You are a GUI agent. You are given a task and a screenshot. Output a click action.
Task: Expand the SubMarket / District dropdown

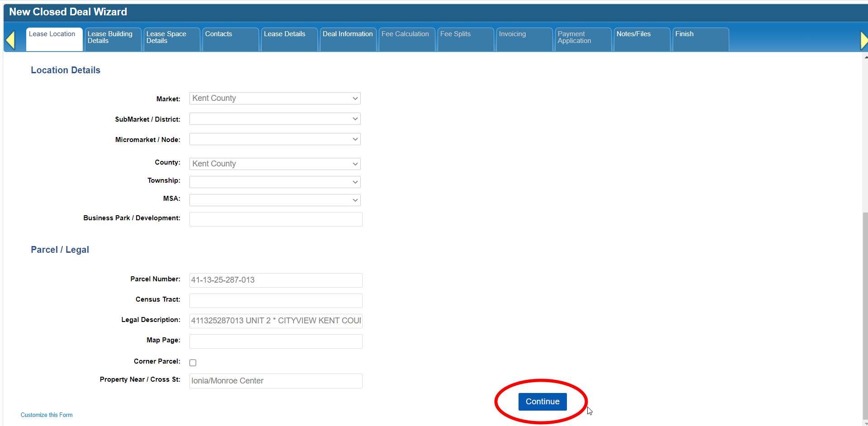274,119
